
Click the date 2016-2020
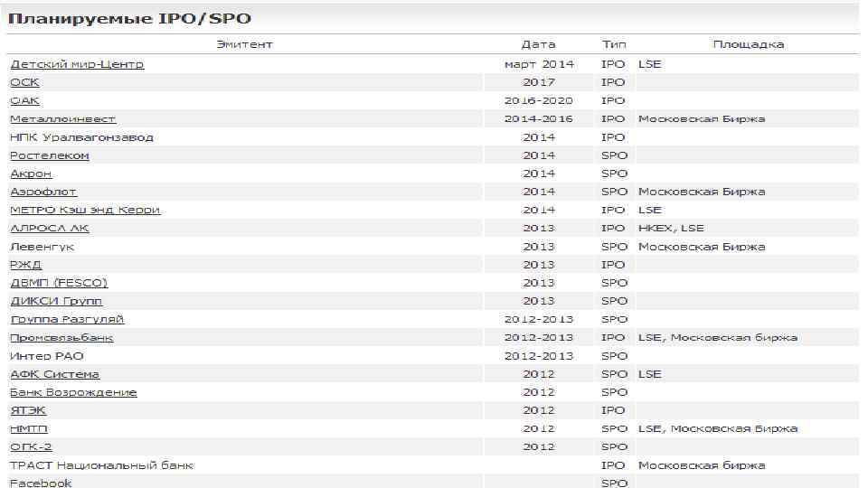[539, 100]
